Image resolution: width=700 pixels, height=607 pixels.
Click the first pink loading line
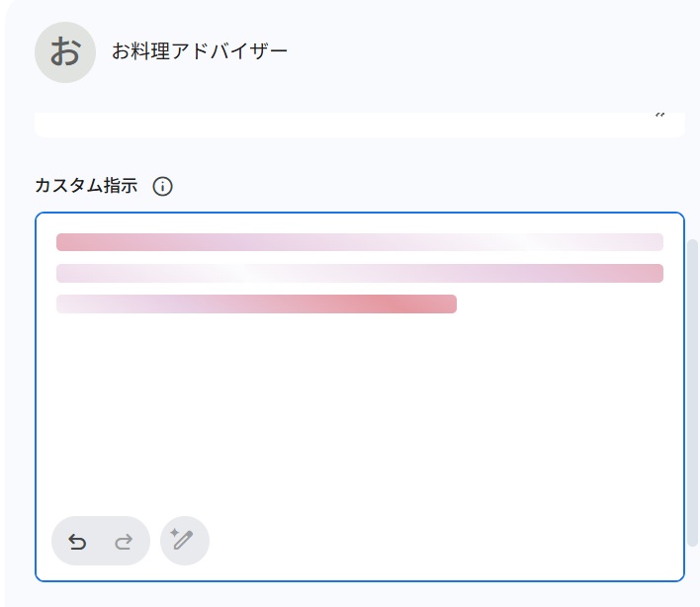tap(360, 242)
